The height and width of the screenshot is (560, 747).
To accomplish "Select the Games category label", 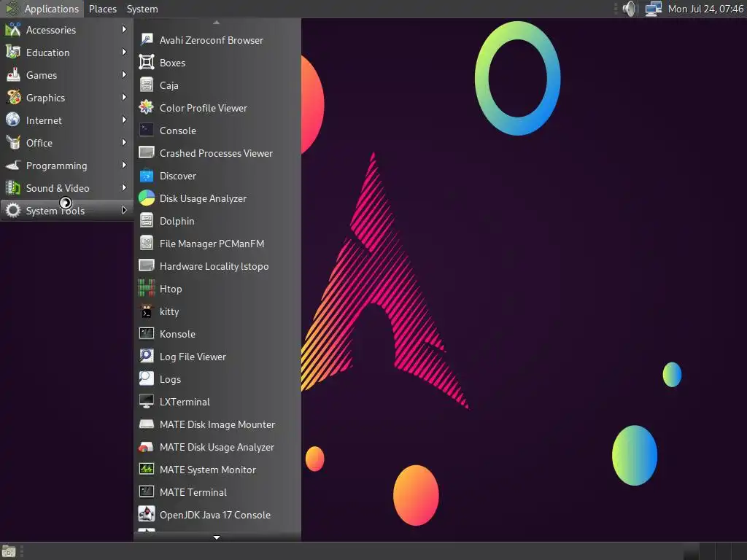I will coord(42,75).
